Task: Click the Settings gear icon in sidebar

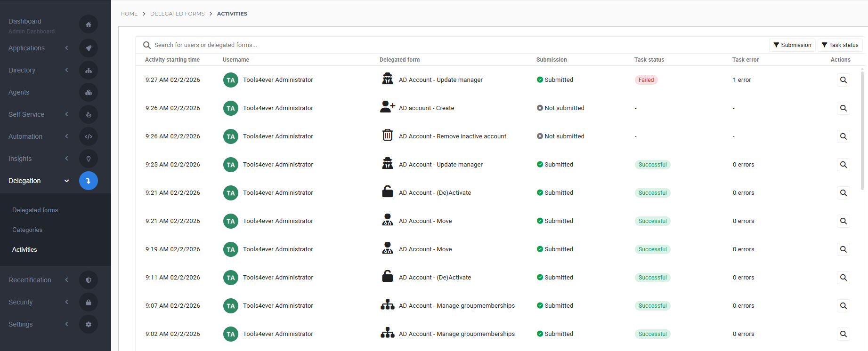Action: coord(89,325)
